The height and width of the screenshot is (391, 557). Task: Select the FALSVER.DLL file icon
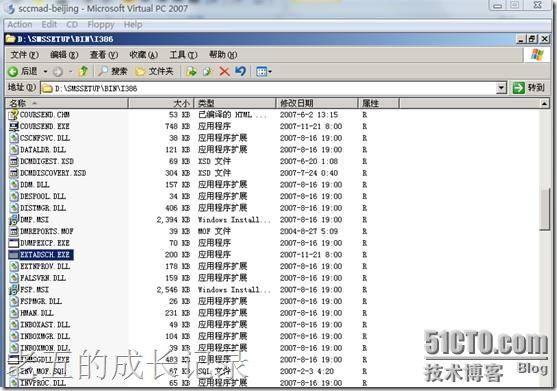[x=14, y=278]
